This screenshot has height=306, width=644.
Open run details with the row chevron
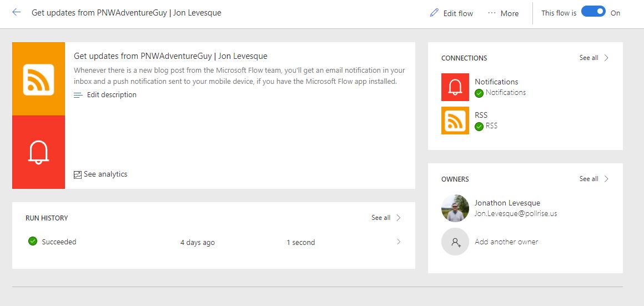coord(399,242)
